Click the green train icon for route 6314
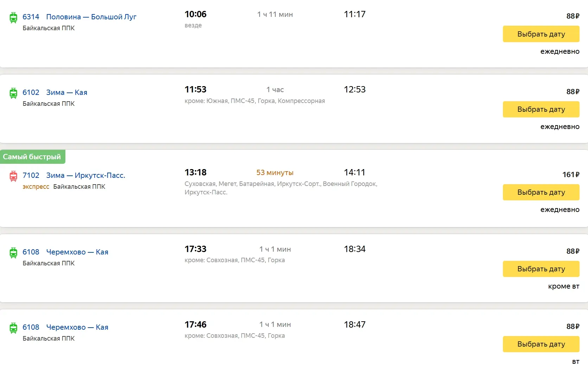 [13, 18]
